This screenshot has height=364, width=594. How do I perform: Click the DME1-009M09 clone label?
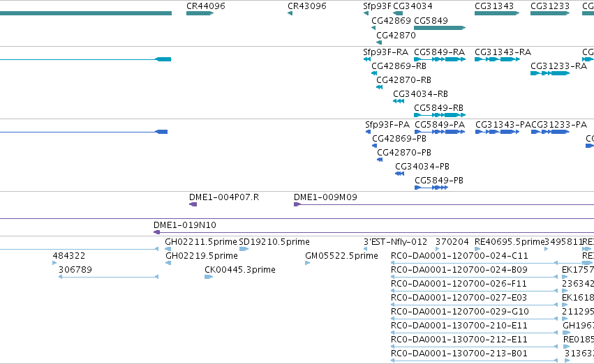325,197
